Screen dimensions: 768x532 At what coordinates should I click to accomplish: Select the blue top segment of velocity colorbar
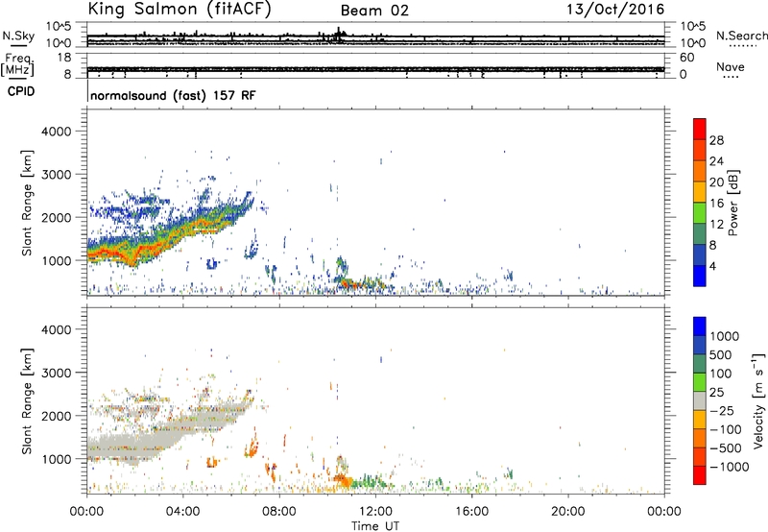pos(700,326)
